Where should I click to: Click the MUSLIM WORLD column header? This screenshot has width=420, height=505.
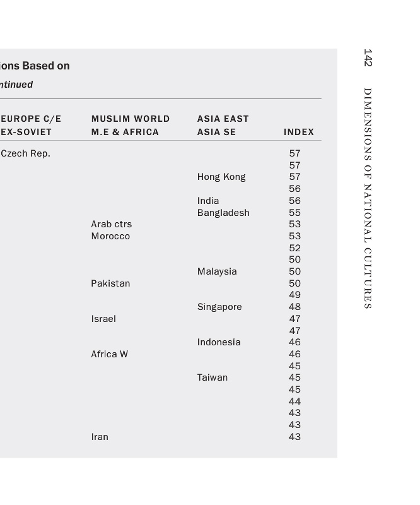tap(130, 119)
